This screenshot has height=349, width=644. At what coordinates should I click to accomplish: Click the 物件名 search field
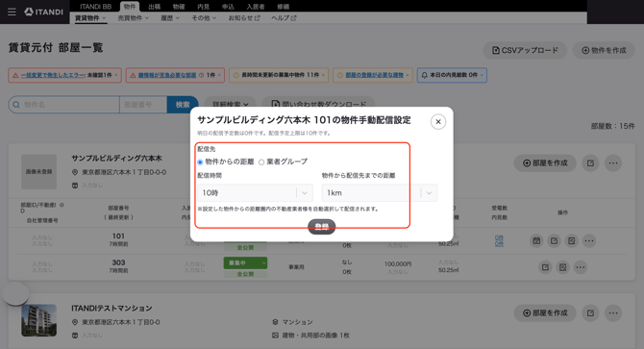click(x=64, y=105)
